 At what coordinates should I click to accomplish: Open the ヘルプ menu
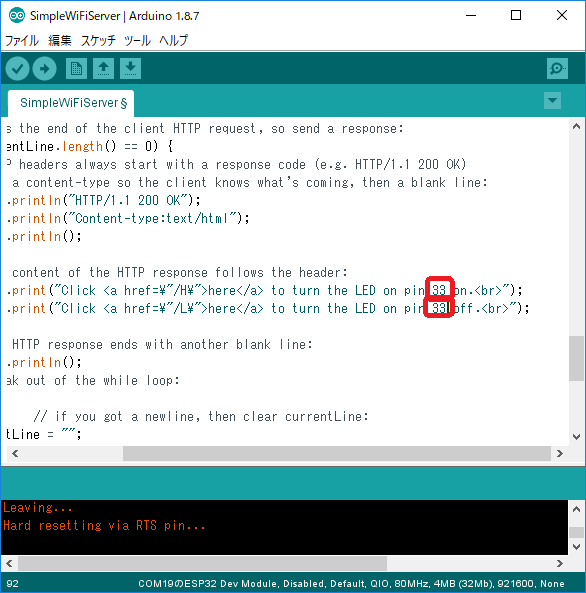(173, 40)
